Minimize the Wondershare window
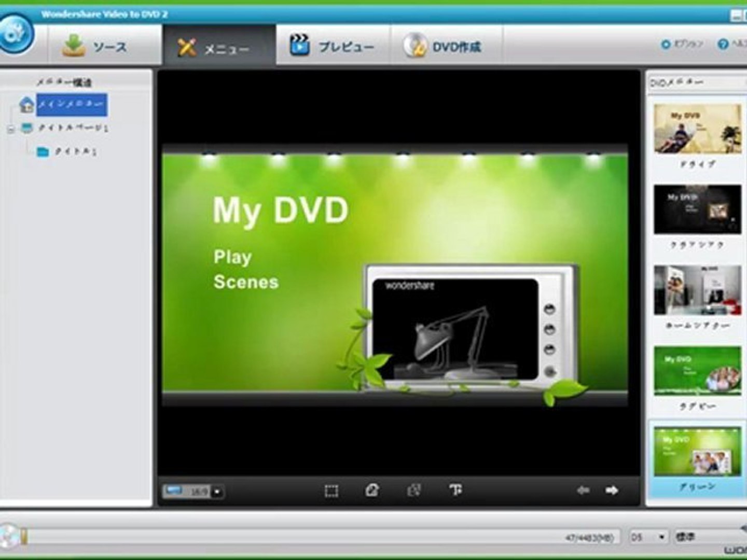This screenshot has width=747, height=560. [737, 16]
